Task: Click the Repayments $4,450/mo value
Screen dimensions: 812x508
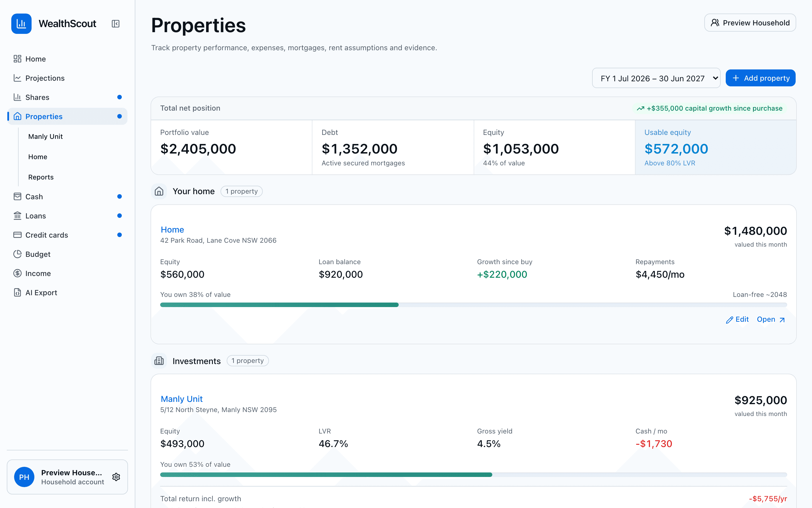Action: click(660, 275)
